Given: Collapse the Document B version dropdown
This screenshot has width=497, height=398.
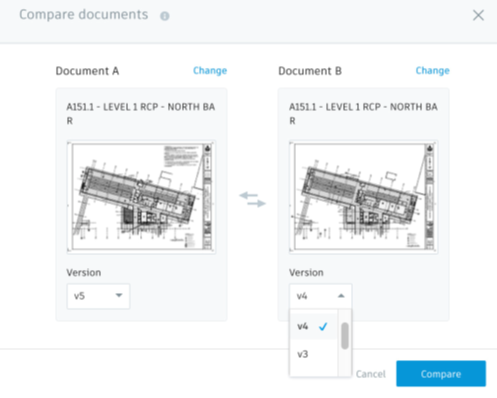Looking at the screenshot, I should click(320, 296).
